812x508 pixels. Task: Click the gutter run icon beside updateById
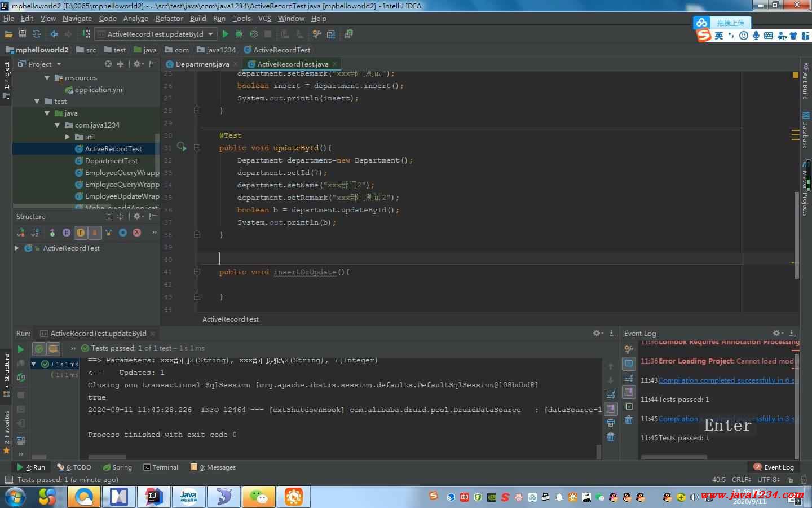point(182,147)
